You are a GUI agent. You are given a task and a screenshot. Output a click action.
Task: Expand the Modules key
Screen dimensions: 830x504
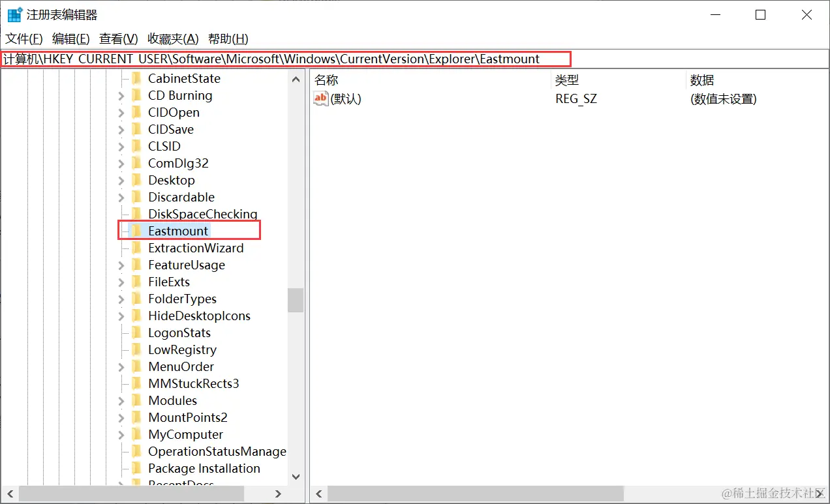[x=121, y=401]
